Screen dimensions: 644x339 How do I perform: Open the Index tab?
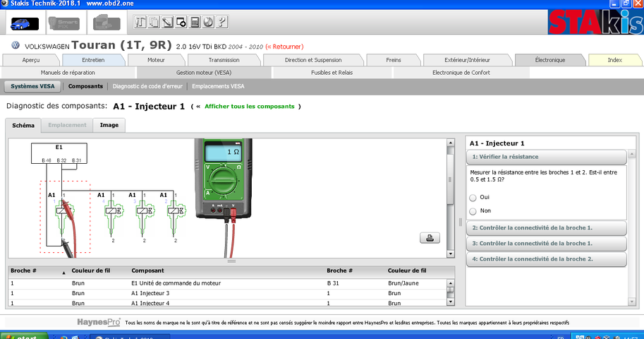[x=615, y=60]
